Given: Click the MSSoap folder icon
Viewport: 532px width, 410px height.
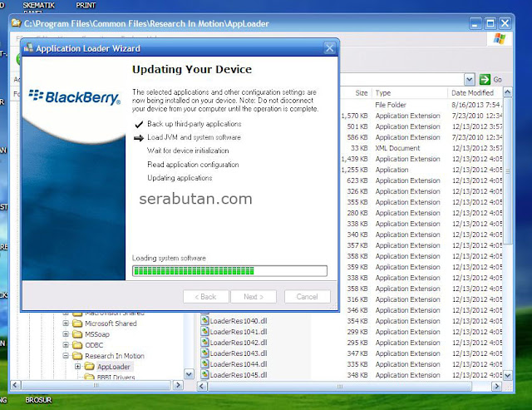Looking at the screenshot, I should click(77, 334).
